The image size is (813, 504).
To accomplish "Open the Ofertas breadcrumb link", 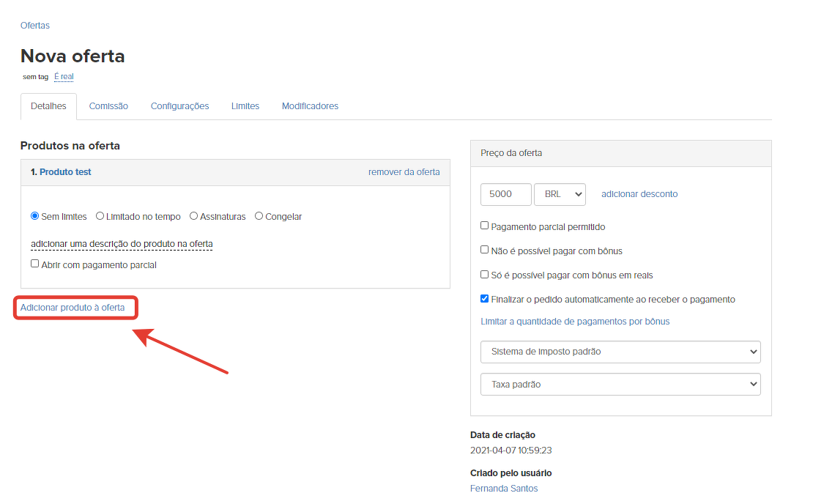I will (x=35, y=26).
